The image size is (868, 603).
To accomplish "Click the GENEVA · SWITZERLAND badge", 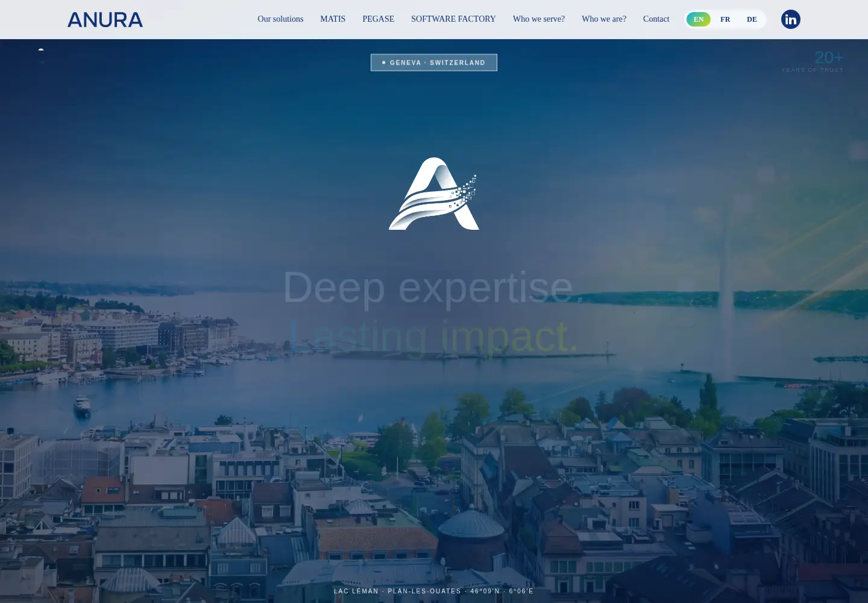I will (x=434, y=63).
